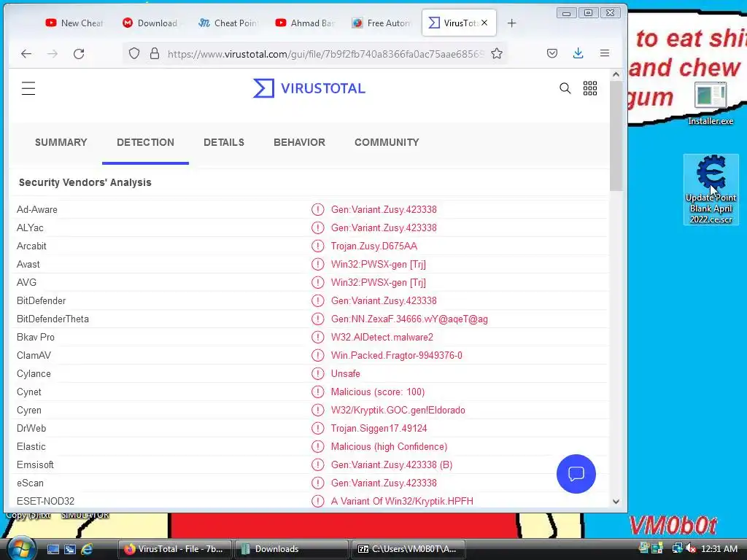The image size is (747, 560).
Task: Click the Gen:Variant.Zusy.423338 result for ALYac
Action: [x=384, y=227]
